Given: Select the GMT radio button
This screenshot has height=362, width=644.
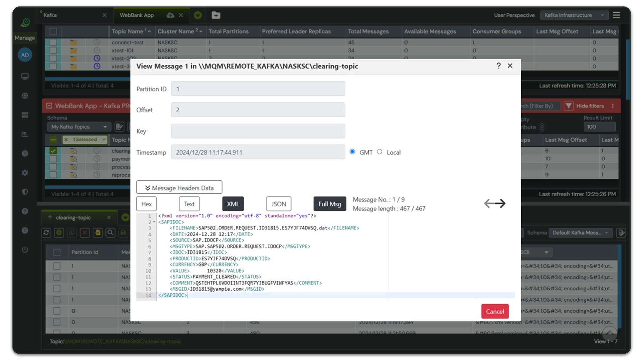Looking at the screenshot, I should [352, 152].
